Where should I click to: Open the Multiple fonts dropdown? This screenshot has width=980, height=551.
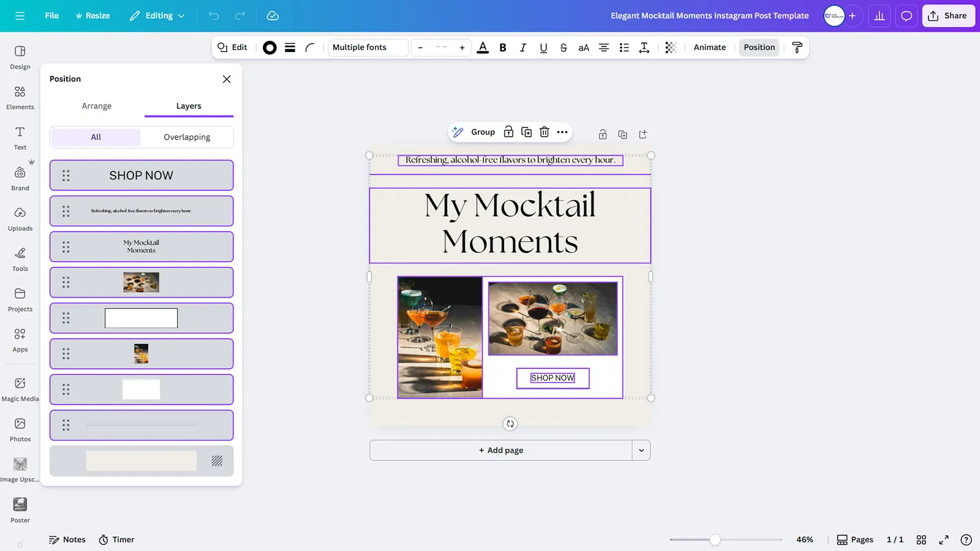368,48
